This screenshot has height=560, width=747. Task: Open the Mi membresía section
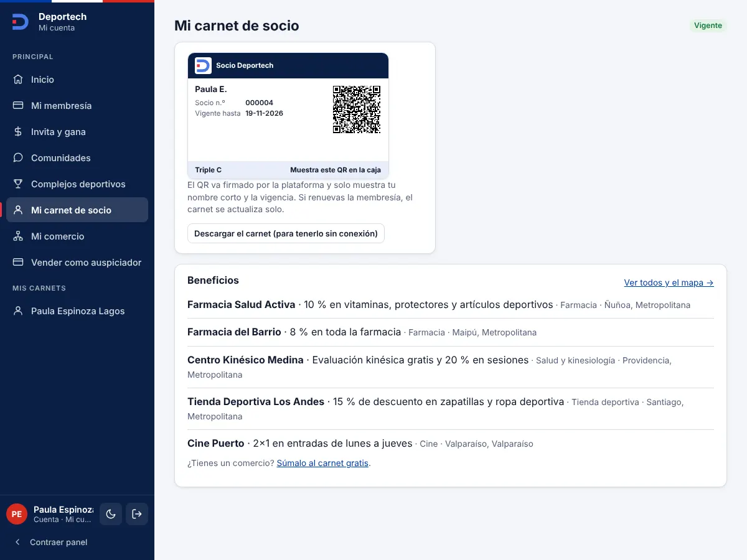tap(77, 106)
